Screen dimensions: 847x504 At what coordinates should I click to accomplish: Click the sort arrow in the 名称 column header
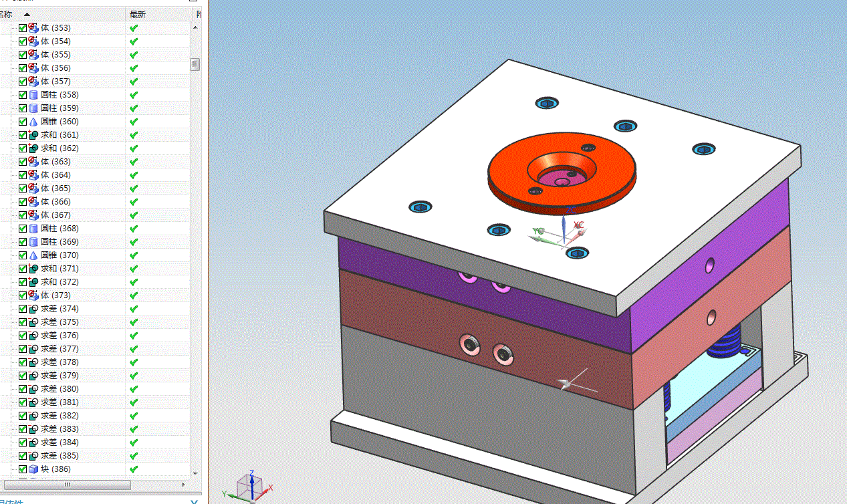[27, 14]
